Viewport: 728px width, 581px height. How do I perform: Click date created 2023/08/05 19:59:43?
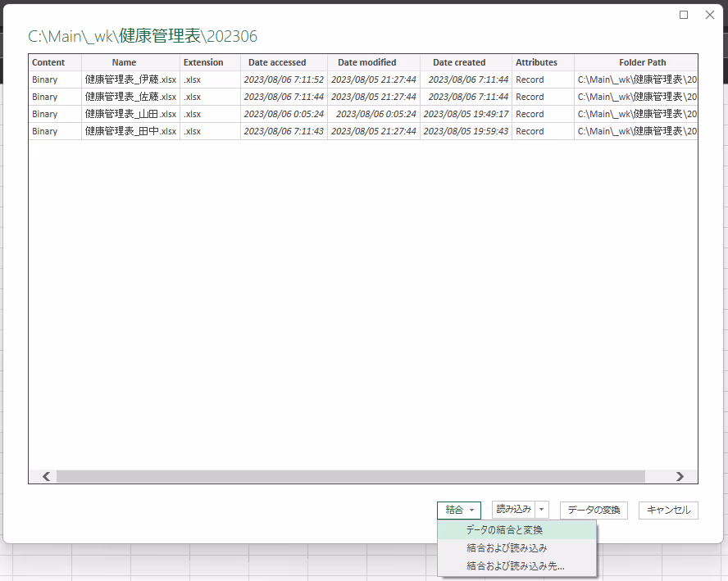[466, 131]
